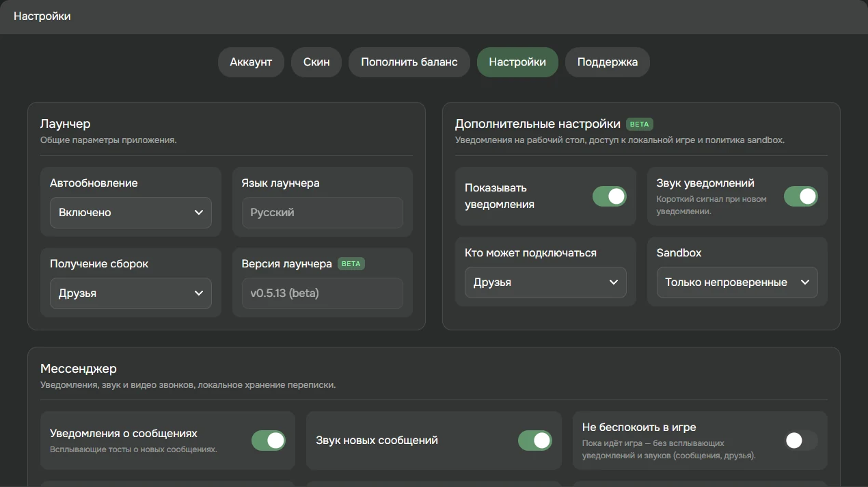Switch to the Скин tab
This screenshot has width=868, height=487.
click(x=316, y=62)
